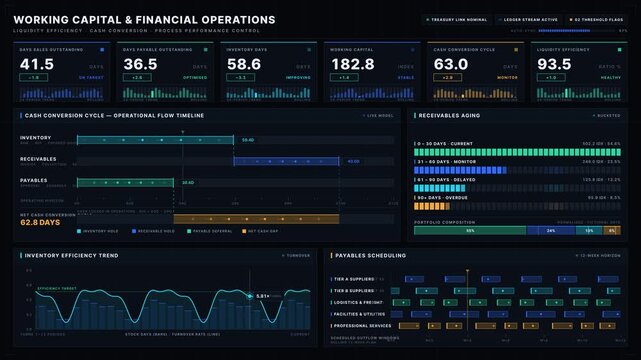641x360 pixels.
Task: Open the Turnover option in Inventory Efficiency Trend
Action: click(x=296, y=255)
